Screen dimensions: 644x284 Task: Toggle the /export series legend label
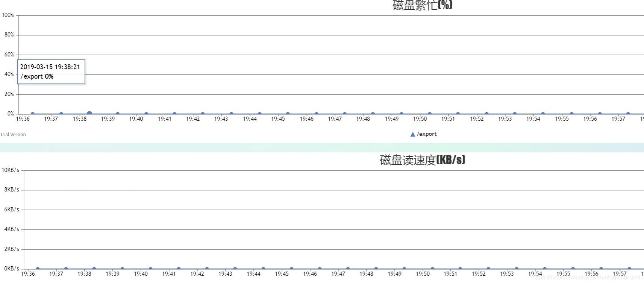point(427,134)
